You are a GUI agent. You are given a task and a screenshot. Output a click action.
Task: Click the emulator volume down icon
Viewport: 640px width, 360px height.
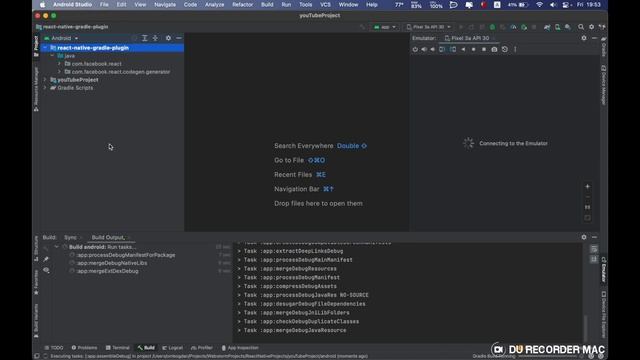433,49
